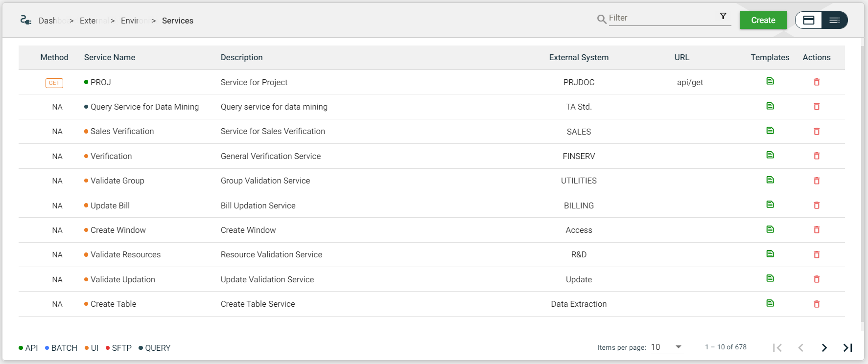Delete the Sales Verification service
Image resolution: width=868 pixels, height=364 pixels.
816,131
